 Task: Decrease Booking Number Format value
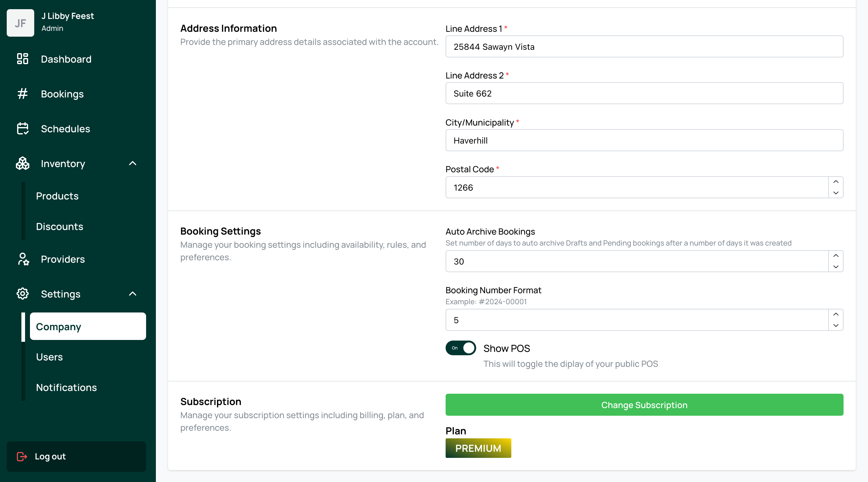click(x=836, y=325)
